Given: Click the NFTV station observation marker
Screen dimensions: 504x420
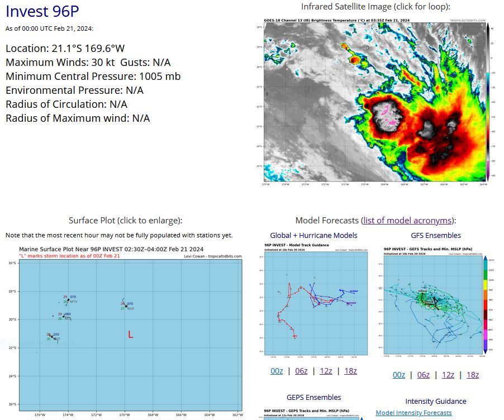Looking at the screenshot, I should coord(68,300).
